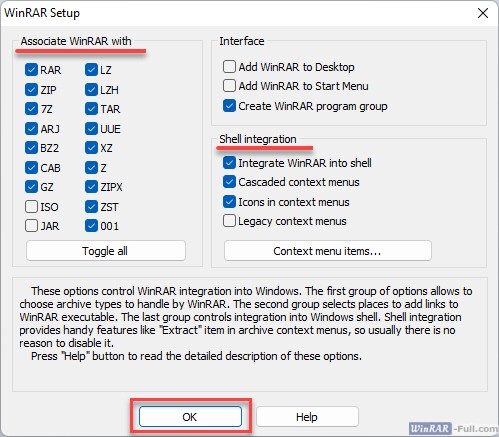Uncheck Create WinRAR program group
The width and height of the screenshot is (499, 437).
click(x=229, y=106)
